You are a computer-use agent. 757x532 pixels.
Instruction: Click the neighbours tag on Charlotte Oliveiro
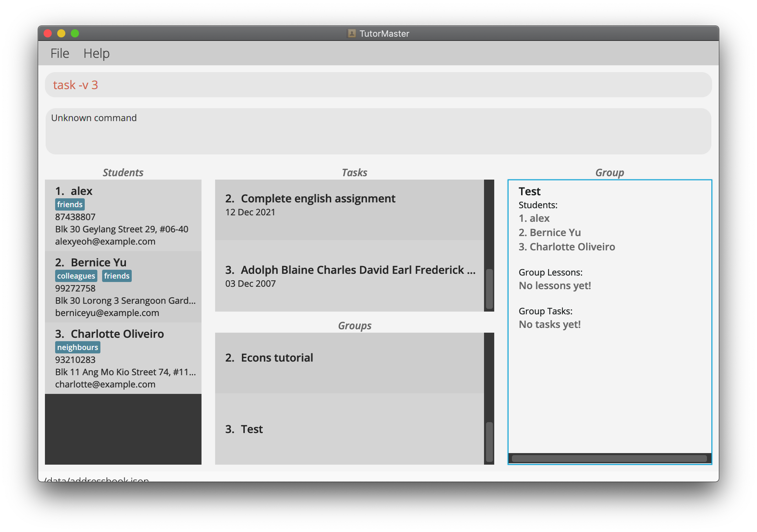coord(78,347)
